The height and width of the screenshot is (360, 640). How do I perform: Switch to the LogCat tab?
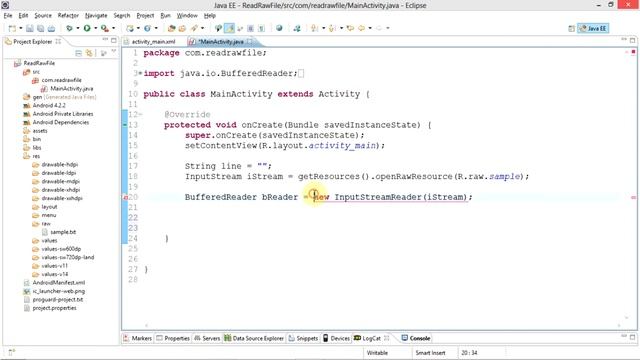[x=367, y=338]
